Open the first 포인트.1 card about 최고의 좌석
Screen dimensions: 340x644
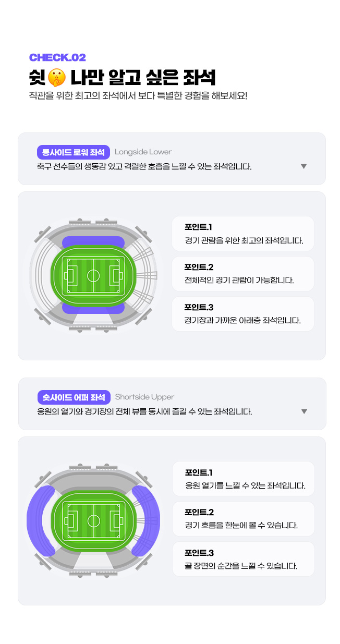click(x=243, y=234)
